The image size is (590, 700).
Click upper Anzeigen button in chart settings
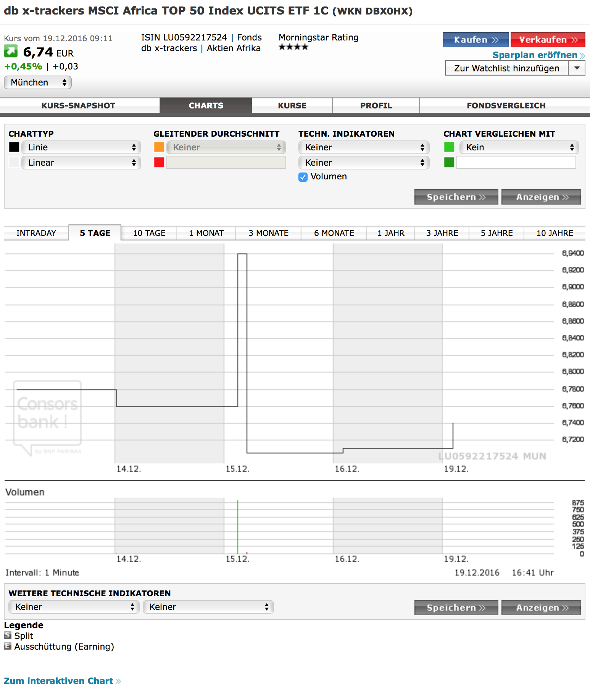(541, 197)
